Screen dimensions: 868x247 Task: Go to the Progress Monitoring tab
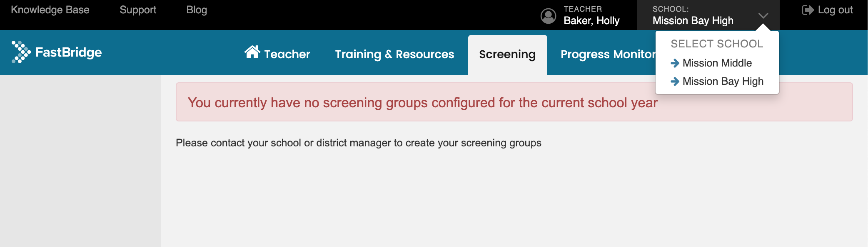[x=608, y=54]
